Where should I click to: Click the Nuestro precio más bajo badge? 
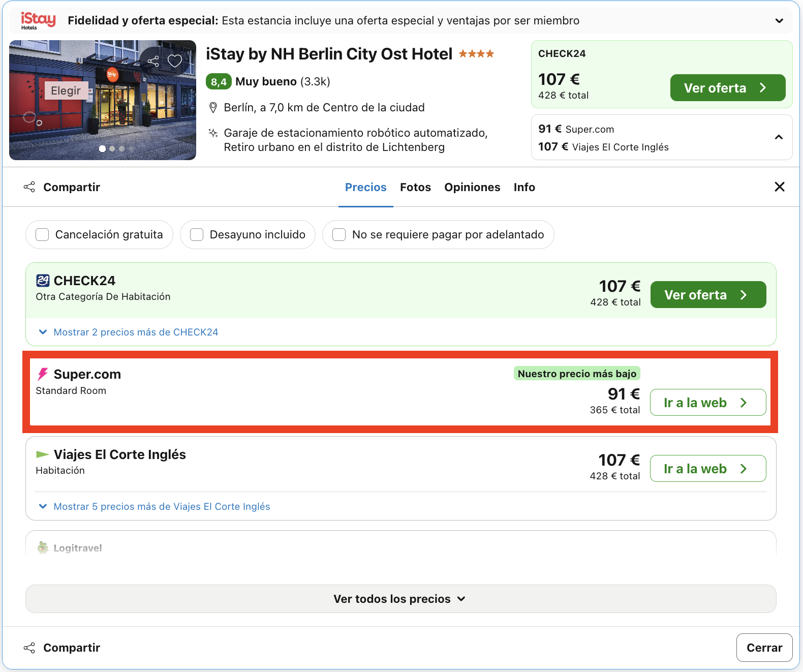coord(577,374)
